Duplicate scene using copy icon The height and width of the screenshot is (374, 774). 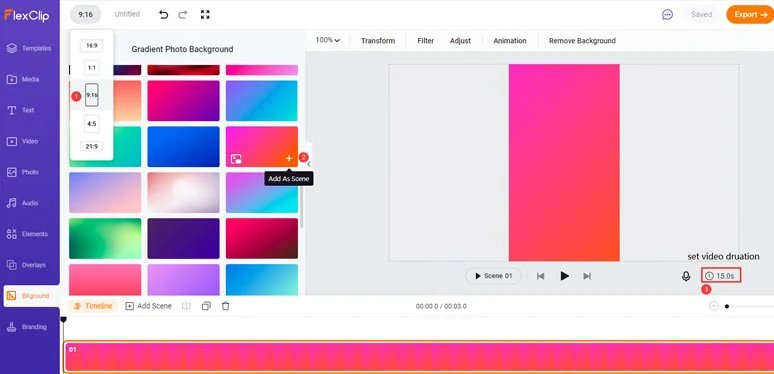click(x=206, y=306)
